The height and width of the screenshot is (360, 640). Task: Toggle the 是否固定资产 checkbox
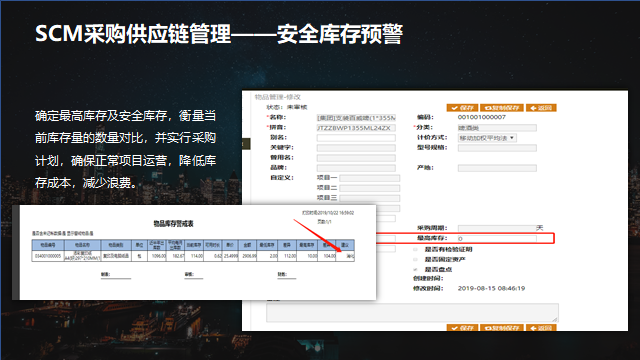pos(415,260)
